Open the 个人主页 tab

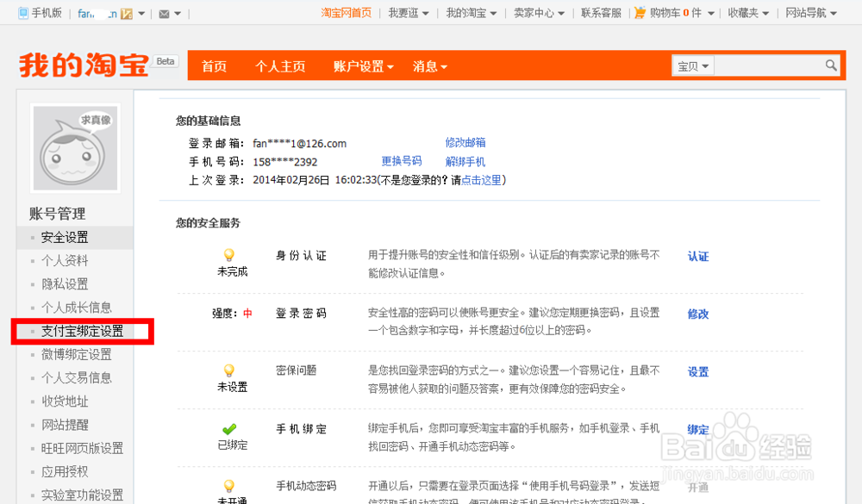[280, 66]
